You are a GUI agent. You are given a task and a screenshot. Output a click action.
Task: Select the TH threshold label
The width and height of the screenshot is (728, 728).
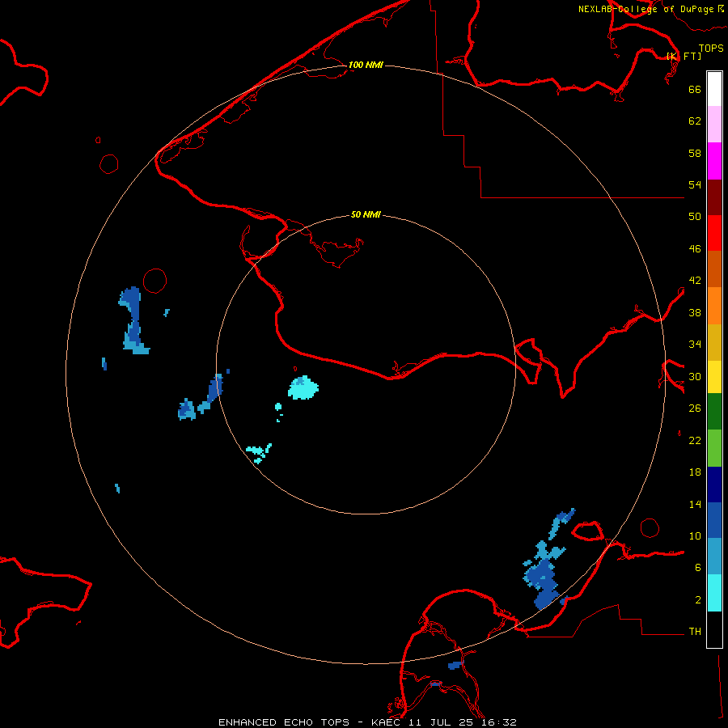[695, 632]
